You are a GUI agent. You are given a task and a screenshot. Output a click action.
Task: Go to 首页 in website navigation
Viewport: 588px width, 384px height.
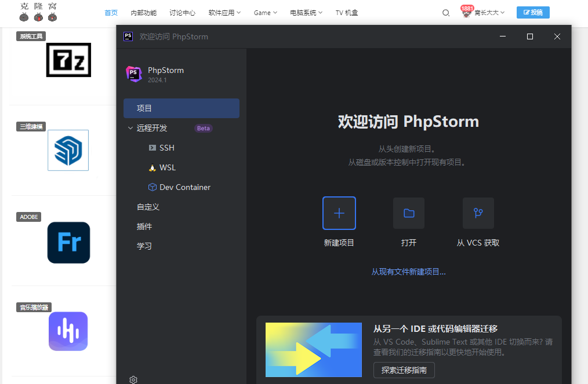click(111, 13)
